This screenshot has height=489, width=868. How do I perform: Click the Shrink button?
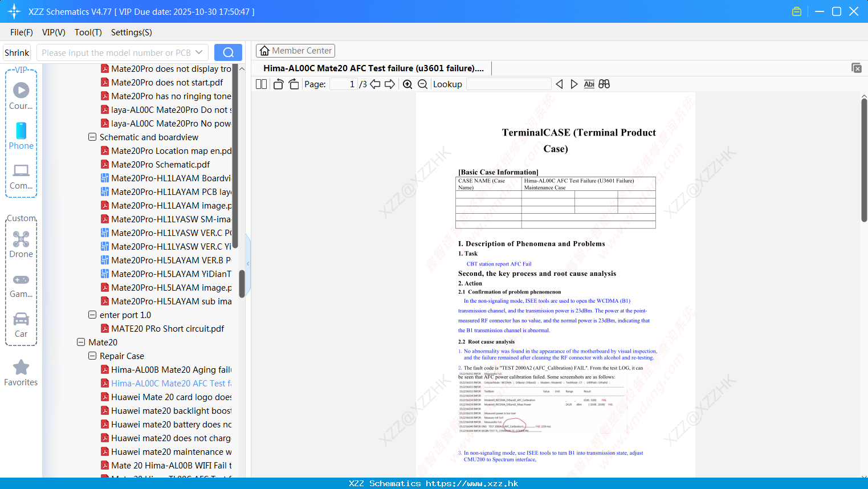(17, 52)
